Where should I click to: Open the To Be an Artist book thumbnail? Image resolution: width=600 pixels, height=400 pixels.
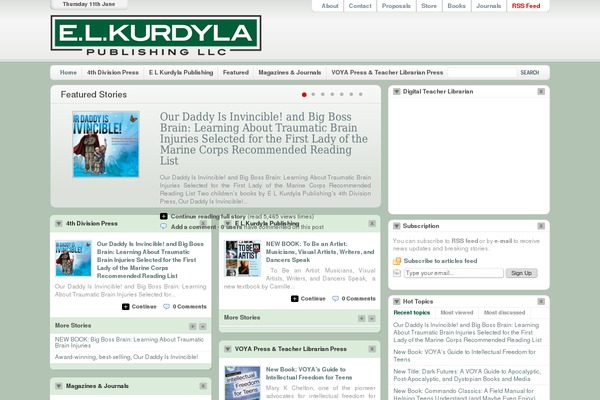243,258
